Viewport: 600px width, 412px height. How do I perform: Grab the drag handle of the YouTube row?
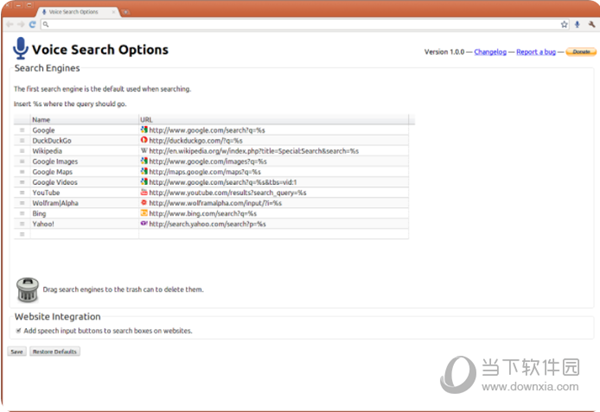pyautogui.click(x=22, y=192)
